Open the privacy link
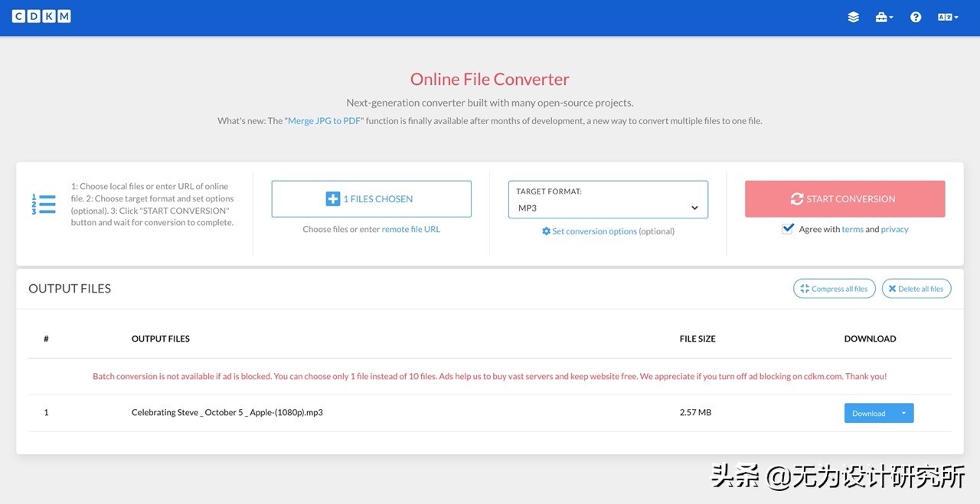This screenshot has height=504, width=980. (x=895, y=229)
